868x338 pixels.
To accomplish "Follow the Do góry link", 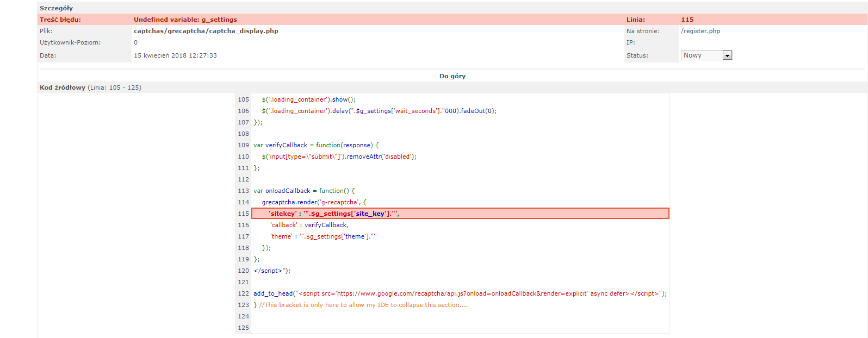I will pos(452,76).
